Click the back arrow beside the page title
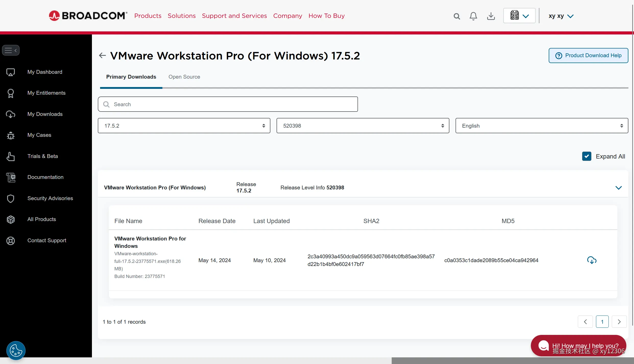This screenshot has width=634, height=364. pos(102,55)
